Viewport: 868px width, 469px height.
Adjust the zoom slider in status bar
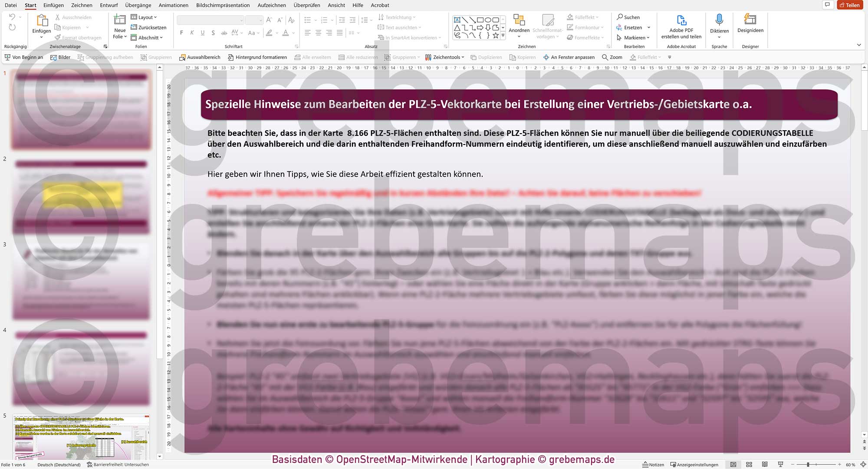click(808, 465)
